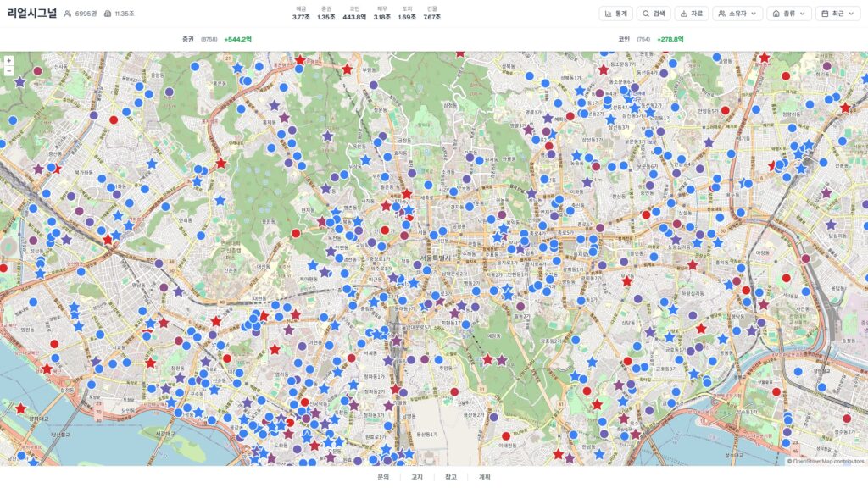
Task: Open the 통계 statistics panel
Action: click(x=615, y=14)
